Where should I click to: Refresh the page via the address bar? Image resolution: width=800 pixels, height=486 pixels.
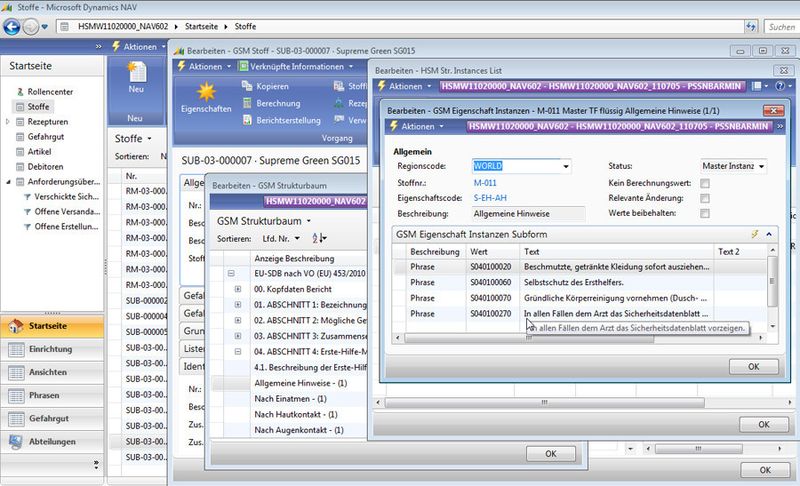751,27
